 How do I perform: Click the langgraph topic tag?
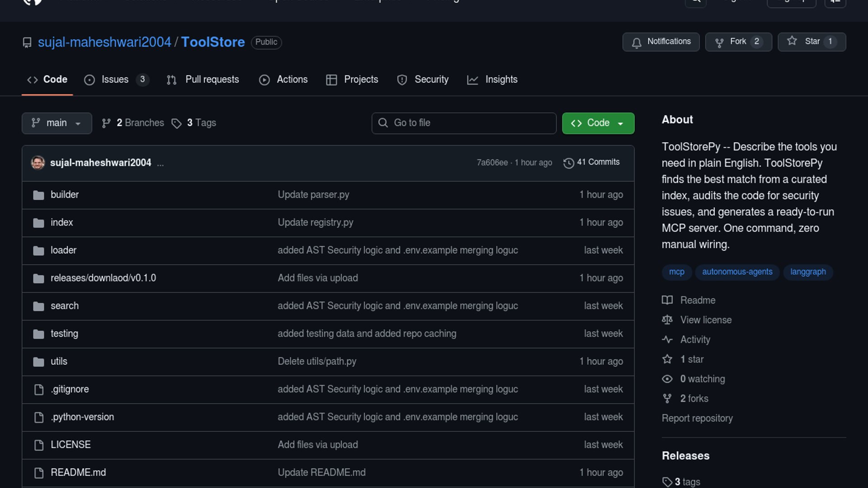click(807, 272)
